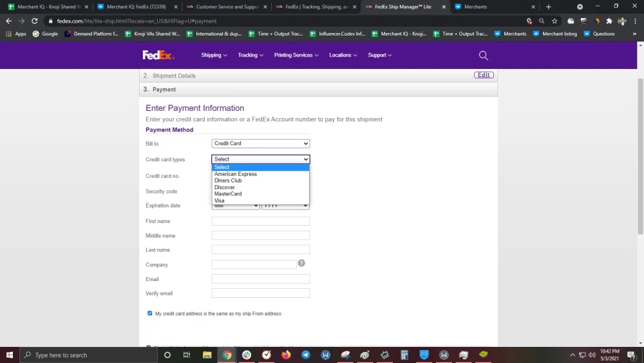This screenshot has width=644, height=363.
Task: Expand the Support menu
Action: [x=379, y=55]
